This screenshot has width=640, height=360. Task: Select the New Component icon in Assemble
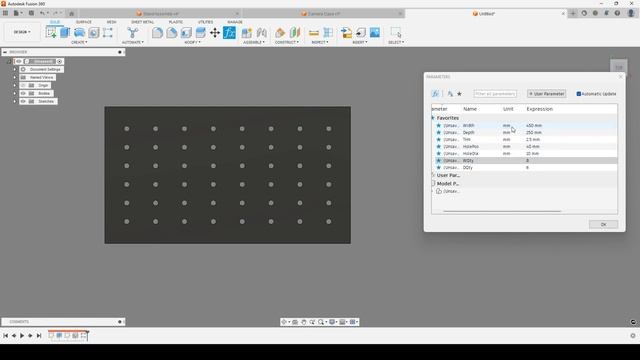(x=247, y=33)
